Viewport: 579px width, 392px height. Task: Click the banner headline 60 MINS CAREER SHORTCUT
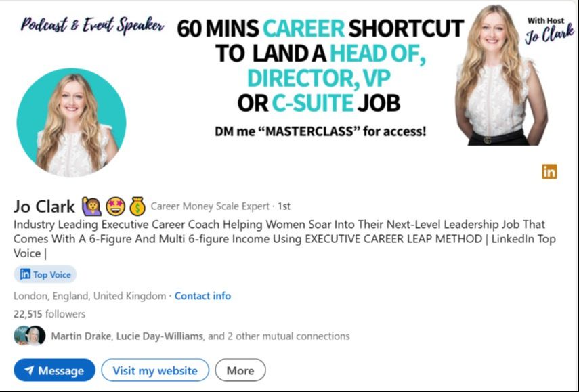tap(320, 28)
